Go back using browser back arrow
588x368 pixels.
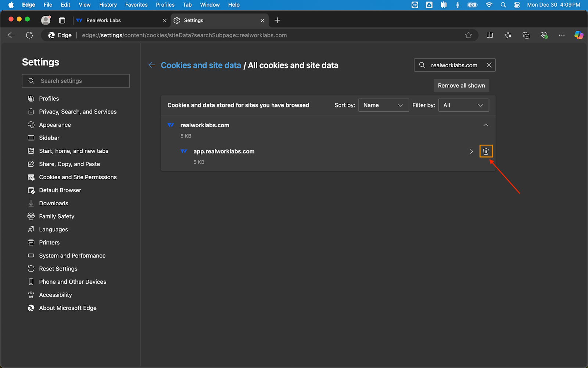click(x=11, y=35)
